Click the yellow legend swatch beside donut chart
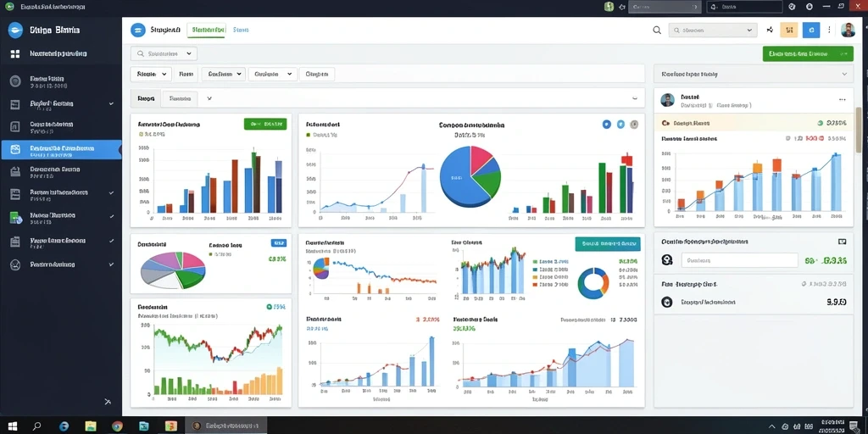The width and height of the screenshot is (868, 434). (x=536, y=277)
